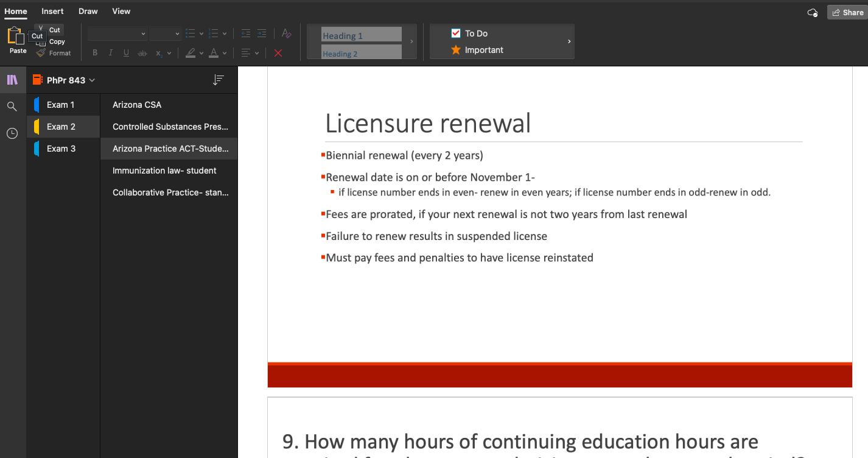Open the notebooks library icon

coord(12,80)
